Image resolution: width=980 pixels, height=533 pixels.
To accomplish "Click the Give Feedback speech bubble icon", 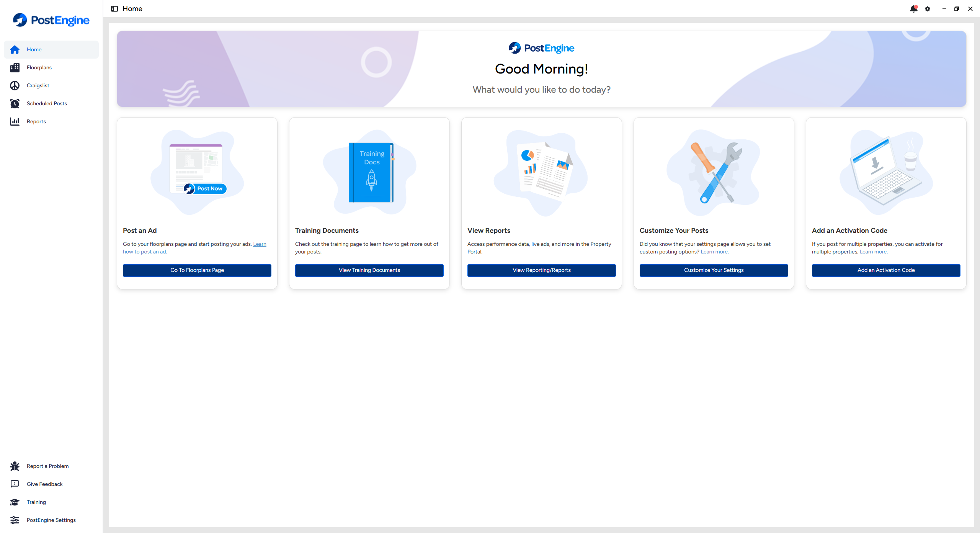I will tap(15, 484).
